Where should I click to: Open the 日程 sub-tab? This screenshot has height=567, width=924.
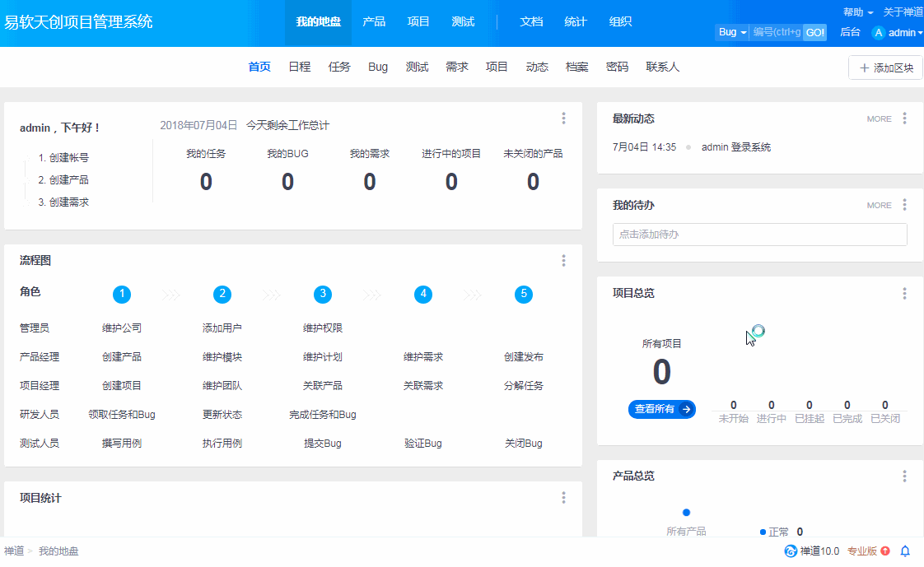tap(300, 67)
